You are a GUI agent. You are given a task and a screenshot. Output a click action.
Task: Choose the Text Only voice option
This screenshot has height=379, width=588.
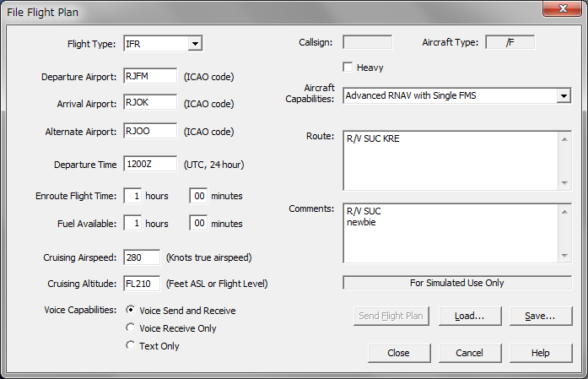coord(130,345)
